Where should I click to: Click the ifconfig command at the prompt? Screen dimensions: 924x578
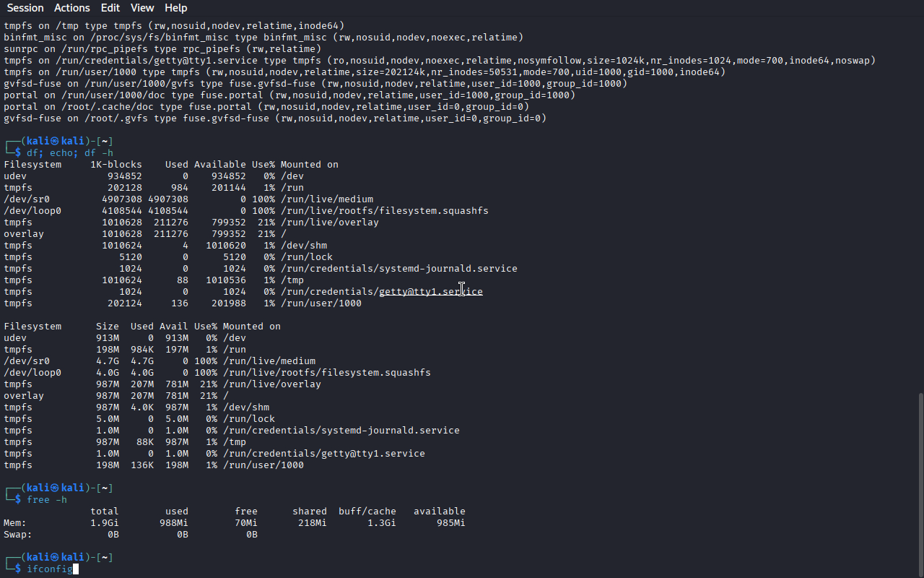(49, 569)
